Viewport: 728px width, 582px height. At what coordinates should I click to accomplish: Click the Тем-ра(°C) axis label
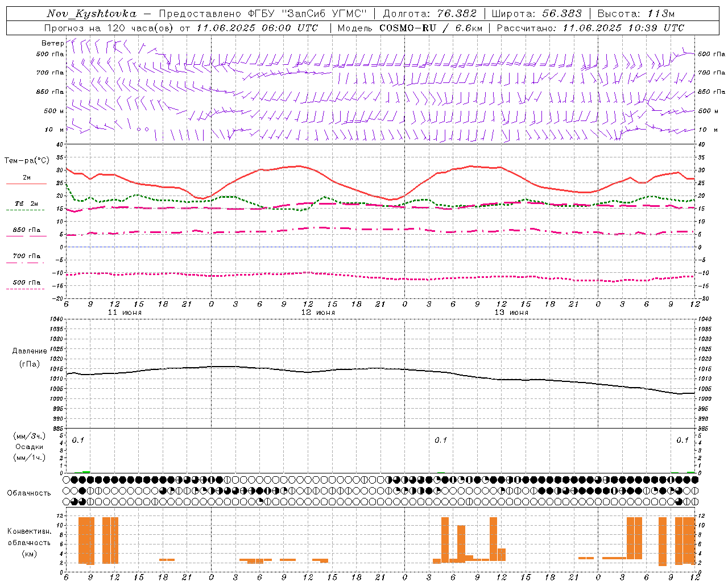pyautogui.click(x=27, y=161)
